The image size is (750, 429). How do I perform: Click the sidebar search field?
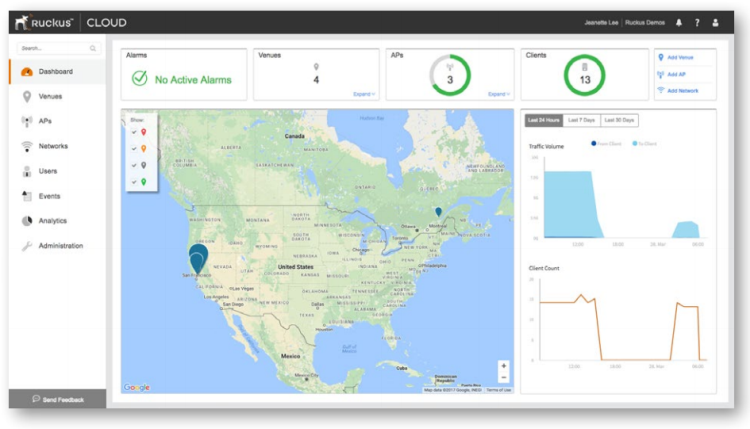[x=55, y=48]
